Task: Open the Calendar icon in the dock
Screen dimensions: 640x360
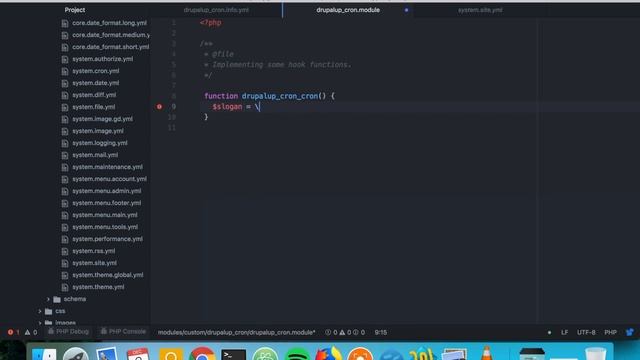Action: [138, 354]
